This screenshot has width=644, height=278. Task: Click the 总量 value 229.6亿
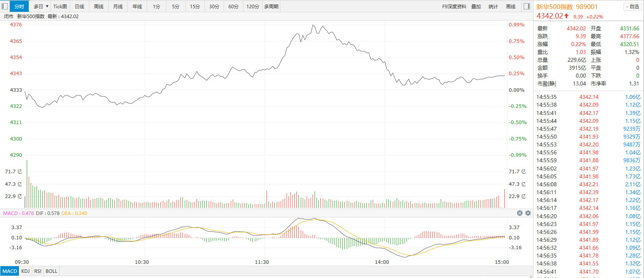pyautogui.click(x=577, y=60)
